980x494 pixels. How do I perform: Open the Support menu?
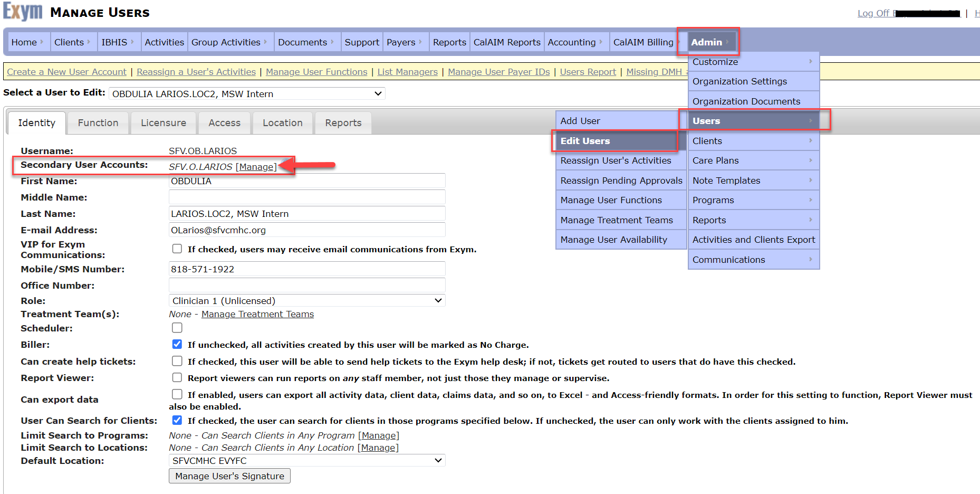(x=362, y=42)
